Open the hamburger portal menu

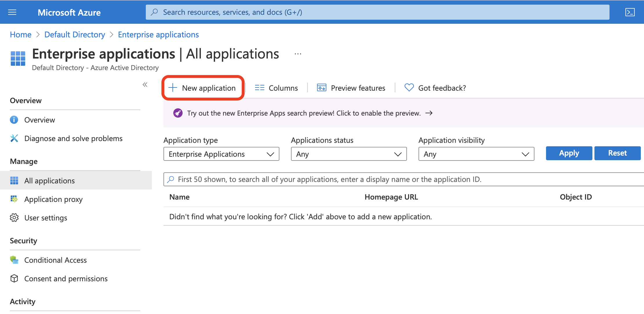12,12
